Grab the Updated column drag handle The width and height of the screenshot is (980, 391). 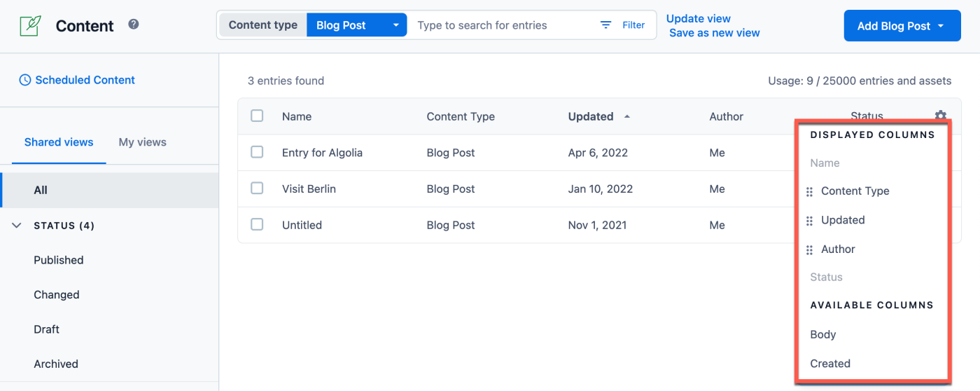[809, 221]
